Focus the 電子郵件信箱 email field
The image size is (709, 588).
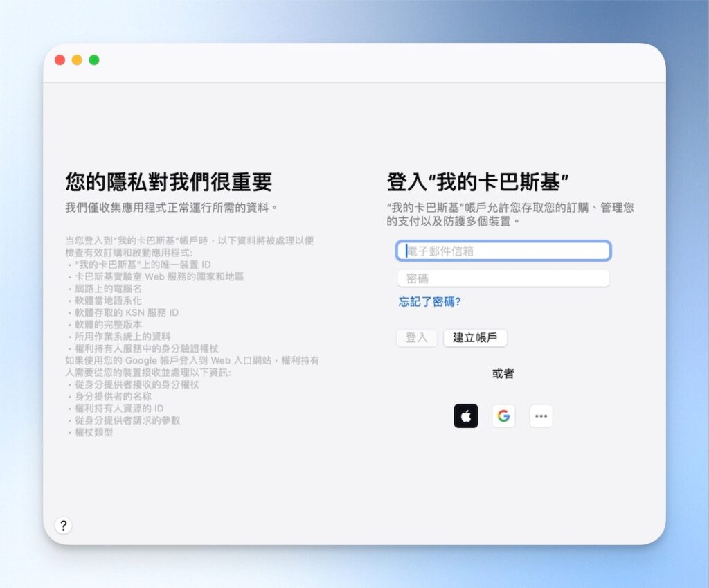tap(503, 251)
